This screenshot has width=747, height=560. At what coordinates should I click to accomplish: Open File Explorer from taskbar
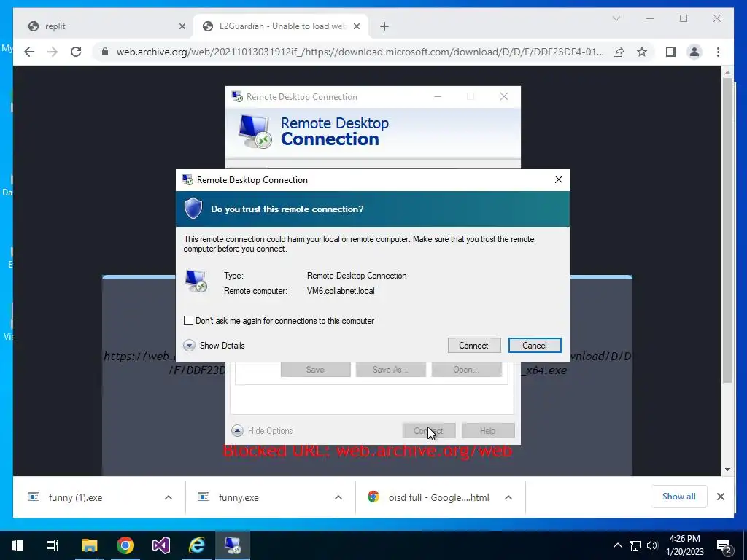[x=89, y=545]
